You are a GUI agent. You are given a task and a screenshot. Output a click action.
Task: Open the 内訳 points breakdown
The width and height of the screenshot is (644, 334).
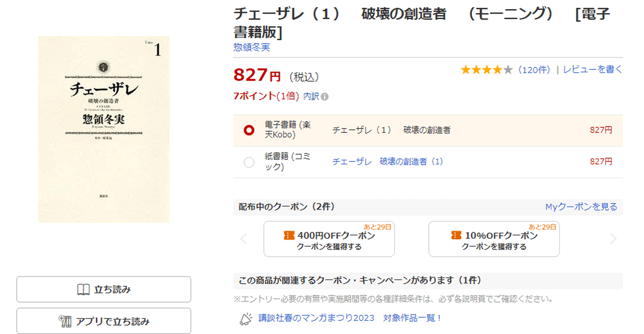(311, 96)
